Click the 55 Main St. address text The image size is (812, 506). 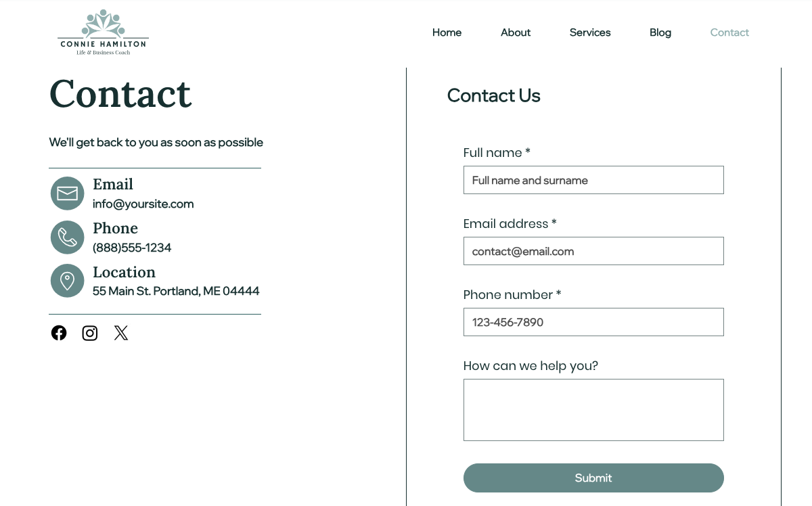point(176,292)
